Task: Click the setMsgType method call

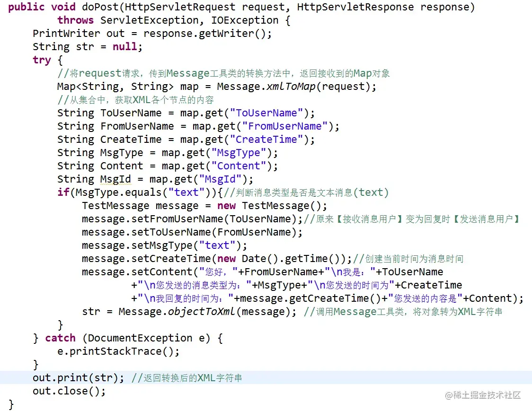Action: (x=161, y=245)
